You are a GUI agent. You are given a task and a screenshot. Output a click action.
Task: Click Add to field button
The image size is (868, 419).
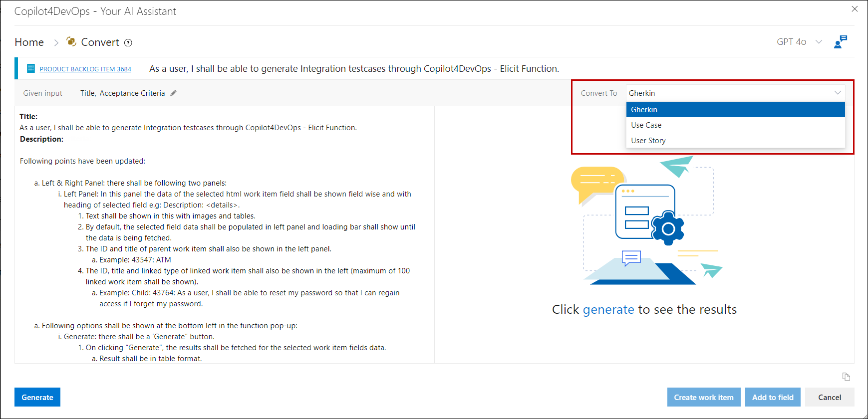click(773, 397)
